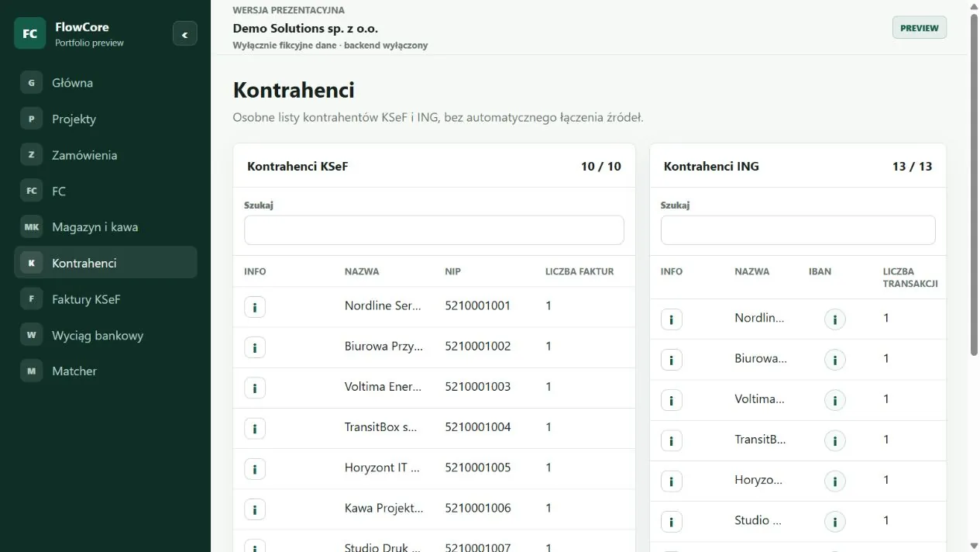Select NIP cell 5210001006
Screen dimensions: 980x552
(x=478, y=508)
